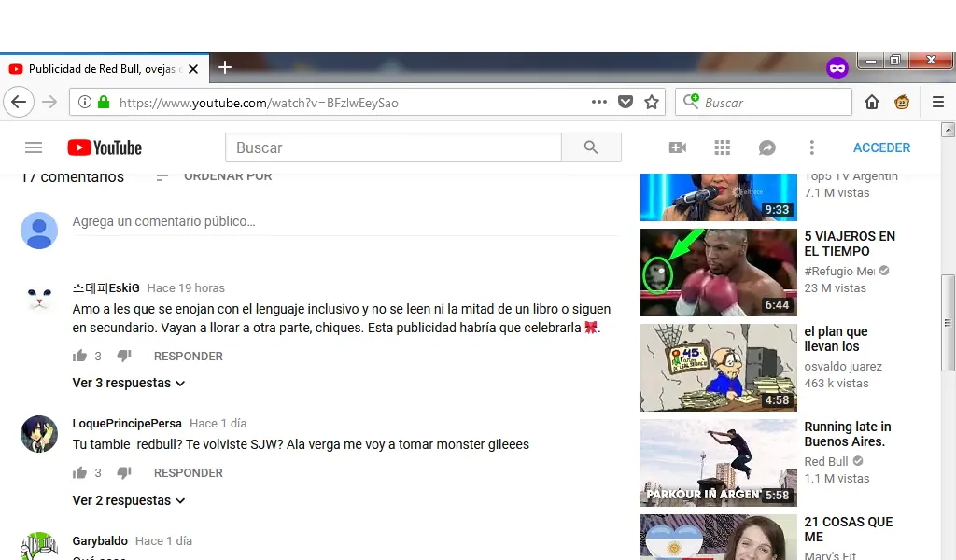Viewport: 956px width, 560px height.
Task: Open 스테피EskiG channel name
Action: pos(106,287)
